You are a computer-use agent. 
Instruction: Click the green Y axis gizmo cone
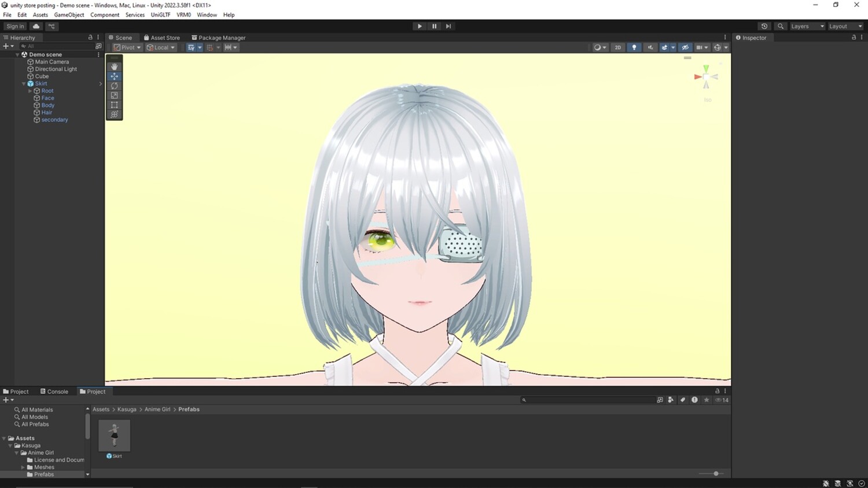tap(706, 69)
